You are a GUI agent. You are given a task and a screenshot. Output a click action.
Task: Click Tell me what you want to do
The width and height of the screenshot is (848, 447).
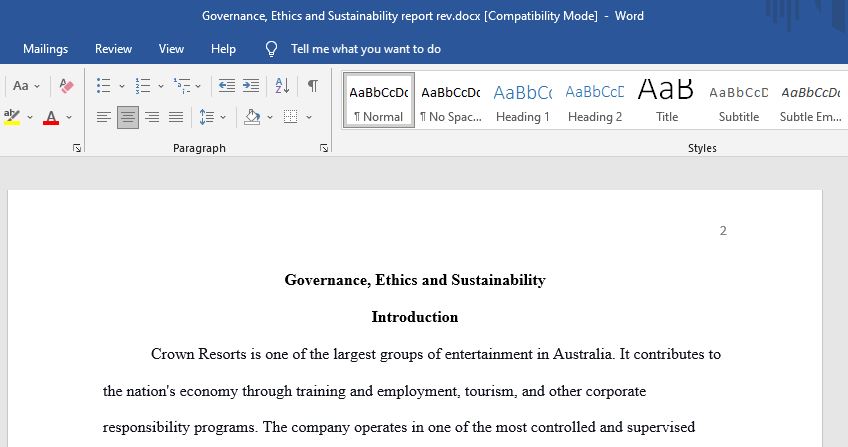[366, 49]
